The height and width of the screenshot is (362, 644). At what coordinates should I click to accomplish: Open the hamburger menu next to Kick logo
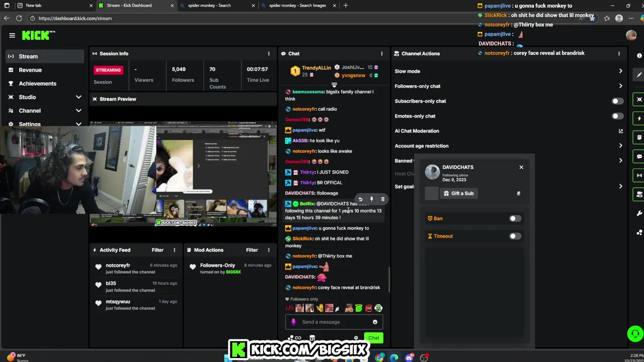[x=12, y=35]
